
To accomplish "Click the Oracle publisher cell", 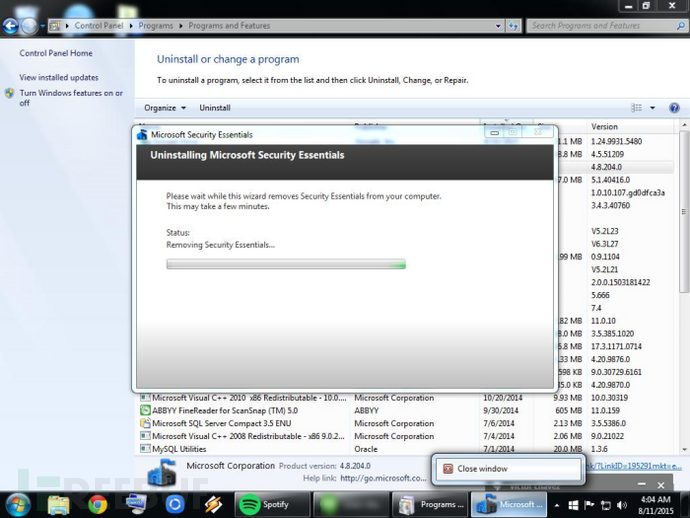I will click(x=366, y=449).
